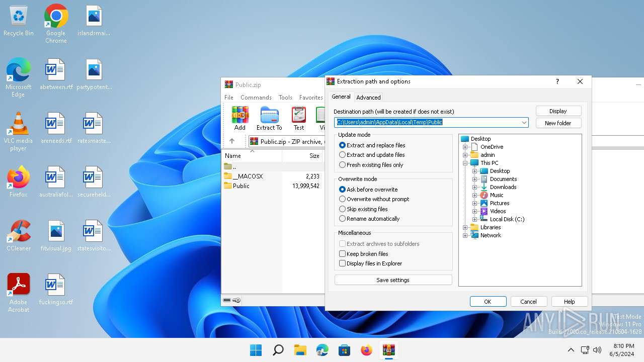Click the OK button
Viewport: 644px width, 362px height.
488,302
